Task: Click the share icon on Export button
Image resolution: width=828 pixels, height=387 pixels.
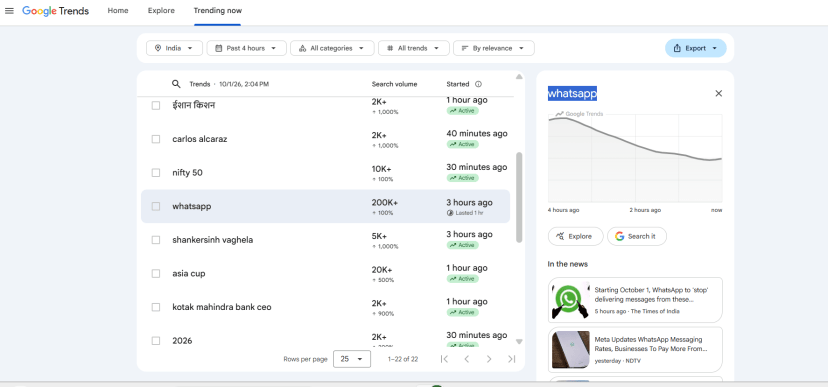Action: click(x=677, y=48)
